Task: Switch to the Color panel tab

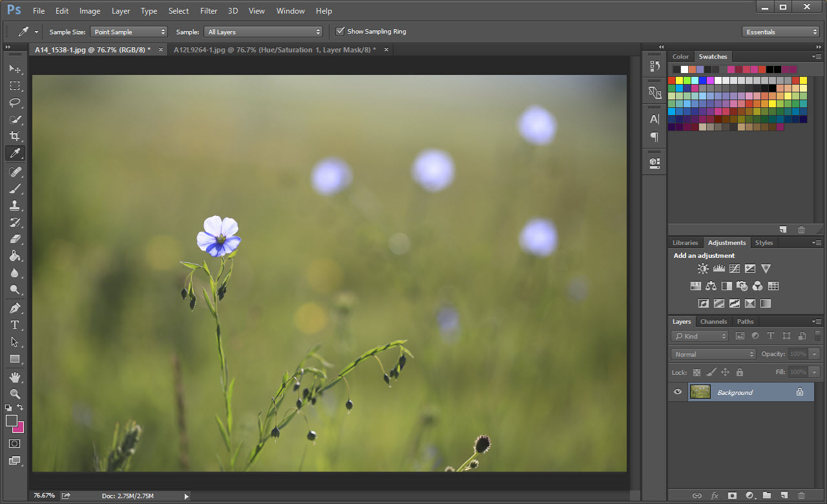Action: tap(680, 56)
